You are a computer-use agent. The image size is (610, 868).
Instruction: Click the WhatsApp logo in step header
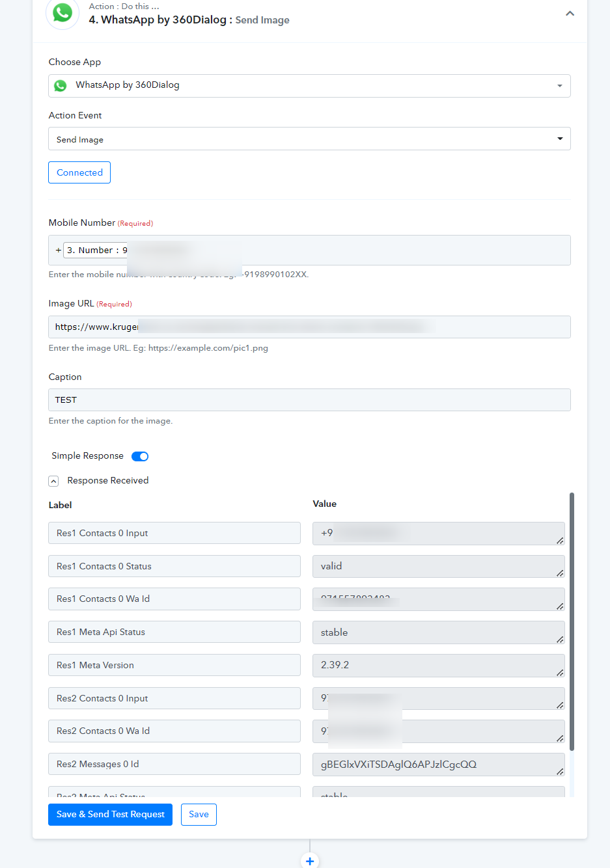62,13
